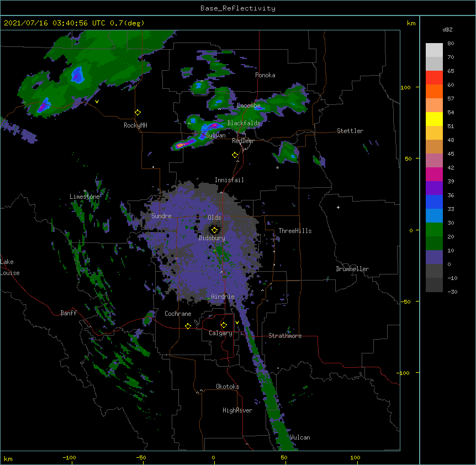Select the slate purple 0-10 dBZ legend swatch
Viewport: 476px width, 465px height.
click(x=434, y=257)
